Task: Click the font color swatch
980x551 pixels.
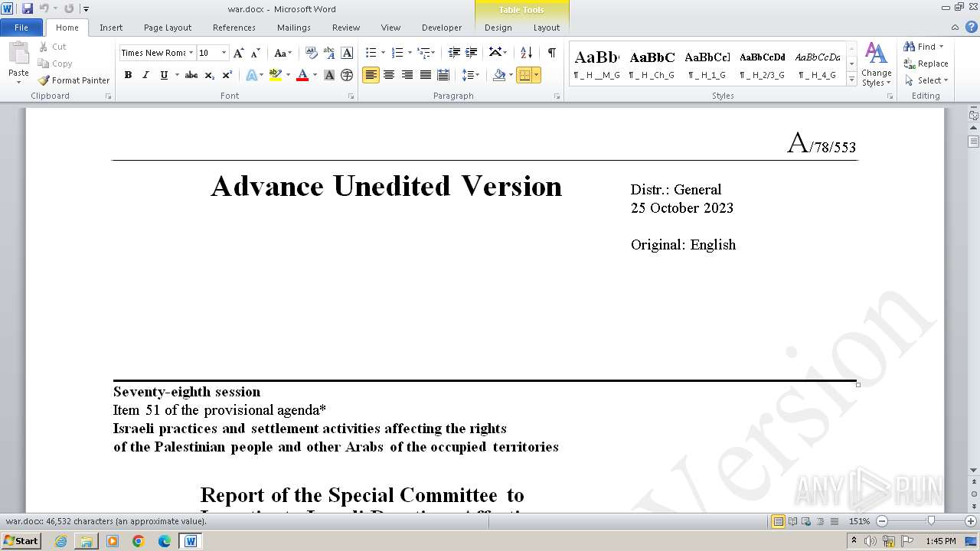Action: [302, 75]
